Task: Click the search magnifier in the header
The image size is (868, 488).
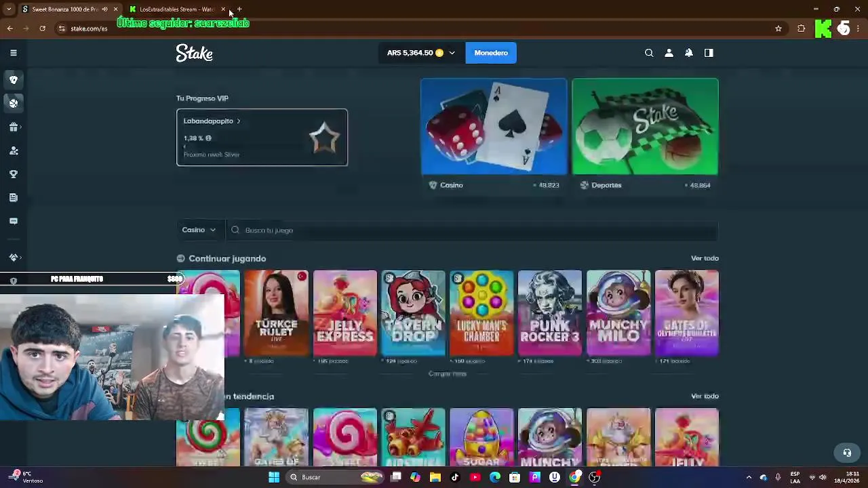Action: coord(649,53)
